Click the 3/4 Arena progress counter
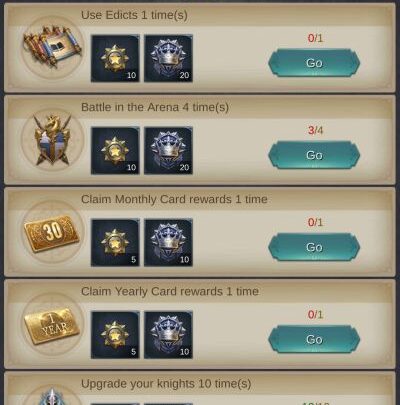The width and height of the screenshot is (400, 405). tap(315, 130)
